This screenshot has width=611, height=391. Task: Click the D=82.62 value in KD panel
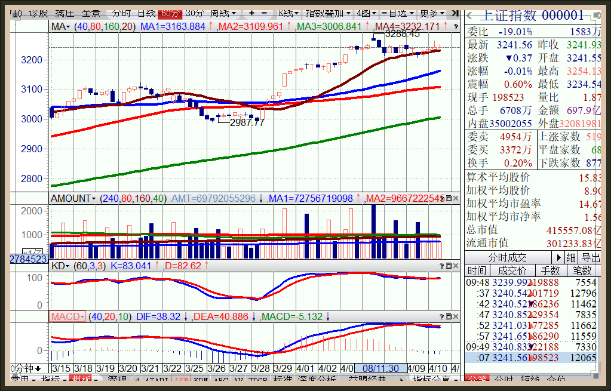pos(182,266)
